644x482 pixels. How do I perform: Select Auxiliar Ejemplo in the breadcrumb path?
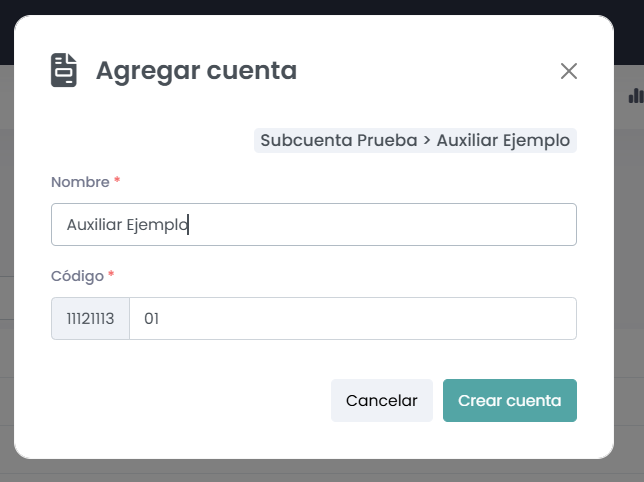[503, 141]
